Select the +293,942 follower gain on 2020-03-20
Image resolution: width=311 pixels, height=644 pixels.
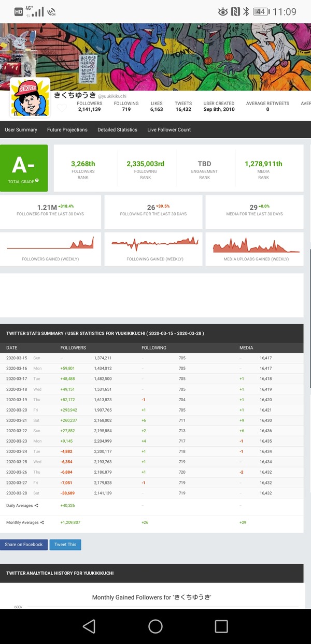pyautogui.click(x=68, y=409)
